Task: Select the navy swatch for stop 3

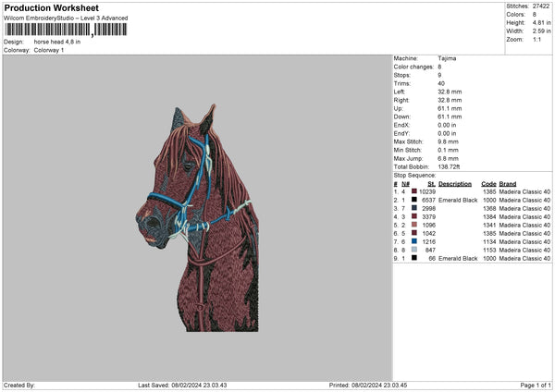Action: point(413,208)
